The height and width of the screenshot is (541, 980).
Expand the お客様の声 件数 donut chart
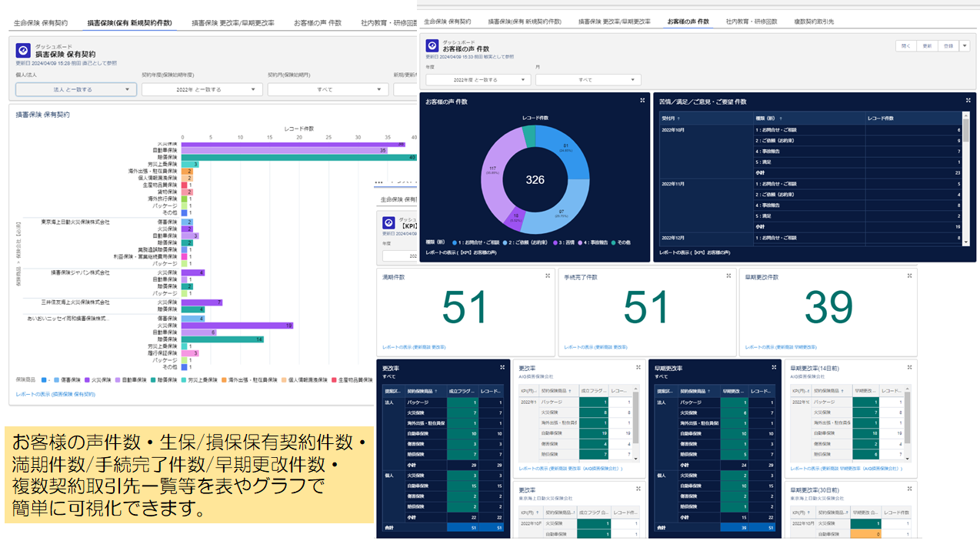[x=642, y=100]
